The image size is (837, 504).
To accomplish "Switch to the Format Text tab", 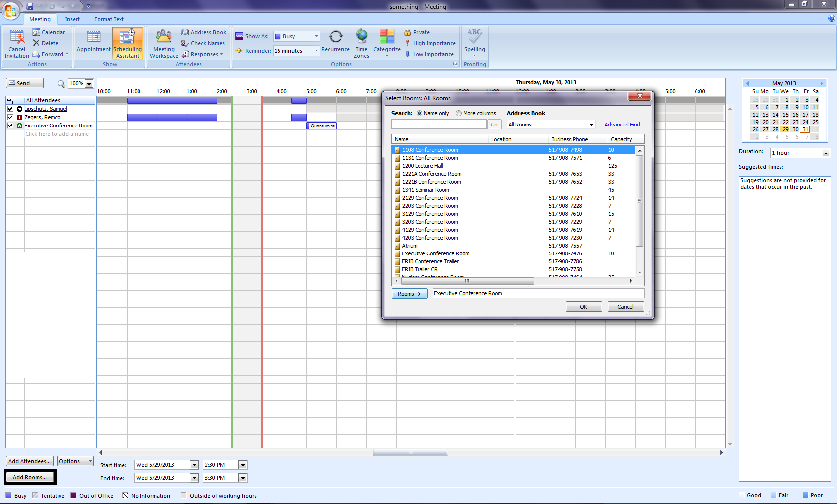I will click(109, 19).
